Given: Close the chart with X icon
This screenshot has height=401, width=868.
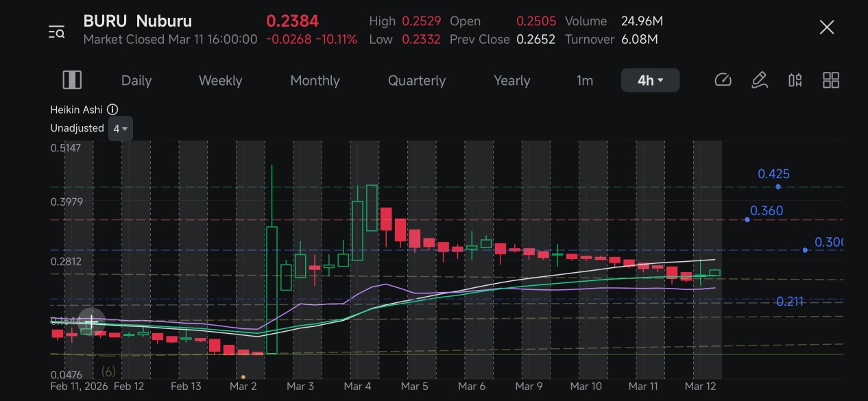Looking at the screenshot, I should (827, 27).
